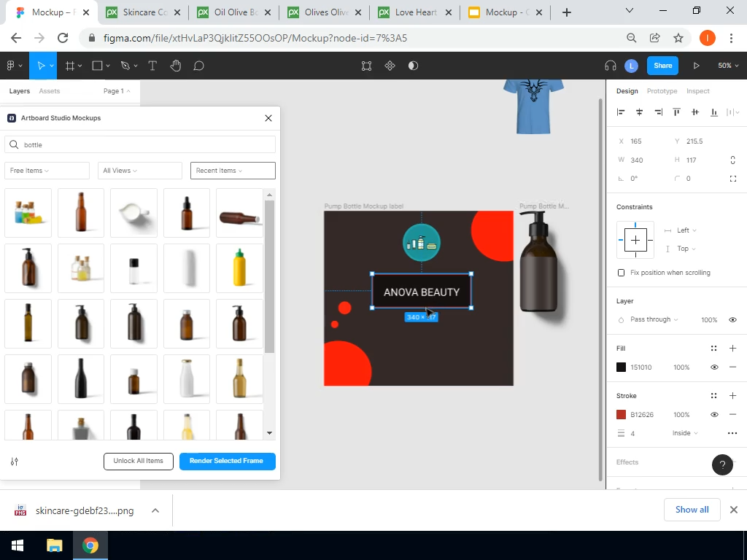
Task: Click the bottle search input field
Action: coord(146,144)
